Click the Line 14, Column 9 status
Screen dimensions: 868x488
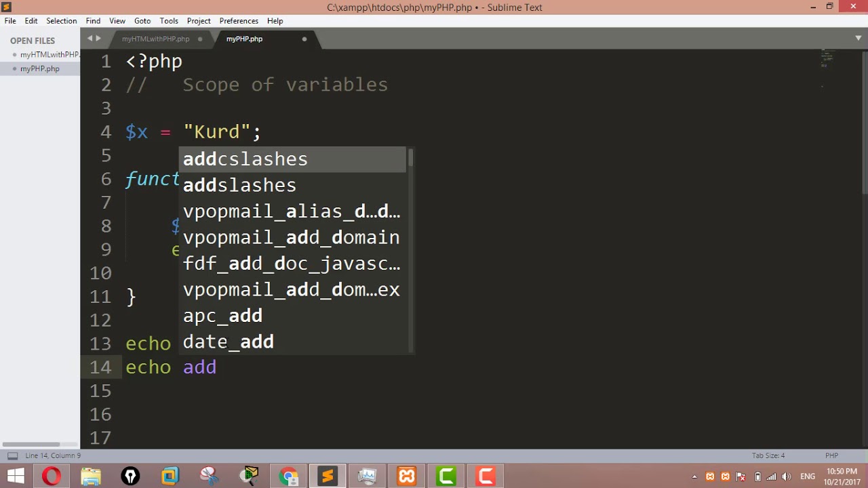53,455
